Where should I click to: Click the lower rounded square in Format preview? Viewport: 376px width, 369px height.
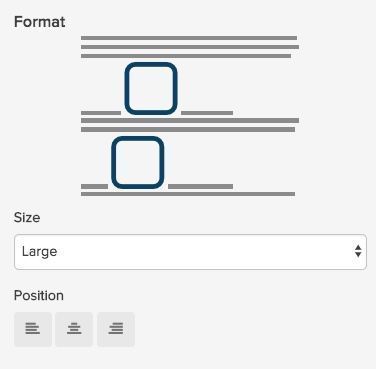pyautogui.click(x=138, y=162)
